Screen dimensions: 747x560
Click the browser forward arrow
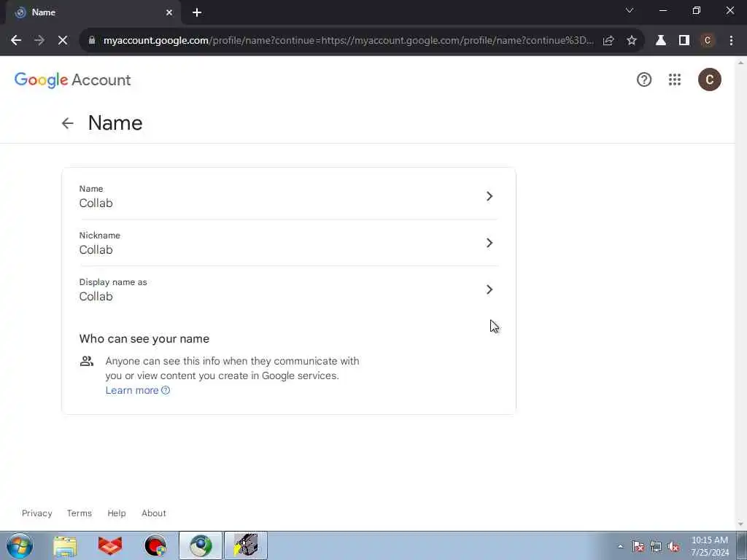coord(39,41)
